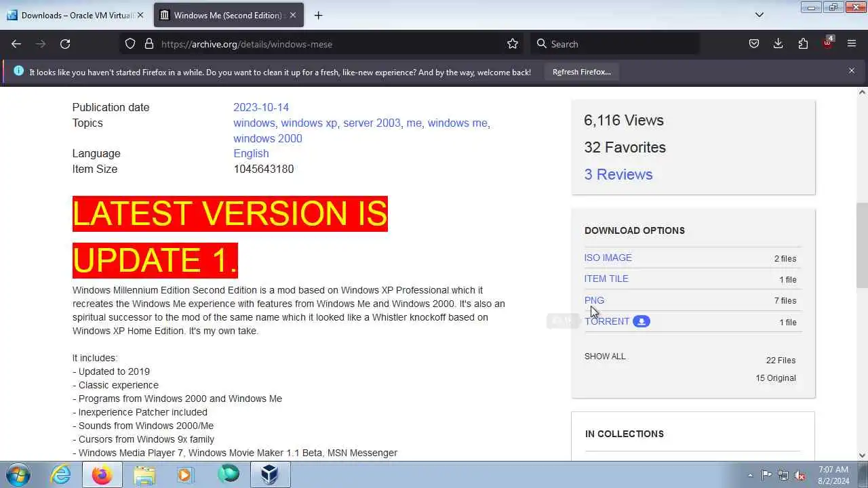
Task: List all tabs dropdown arrow
Action: [759, 15]
